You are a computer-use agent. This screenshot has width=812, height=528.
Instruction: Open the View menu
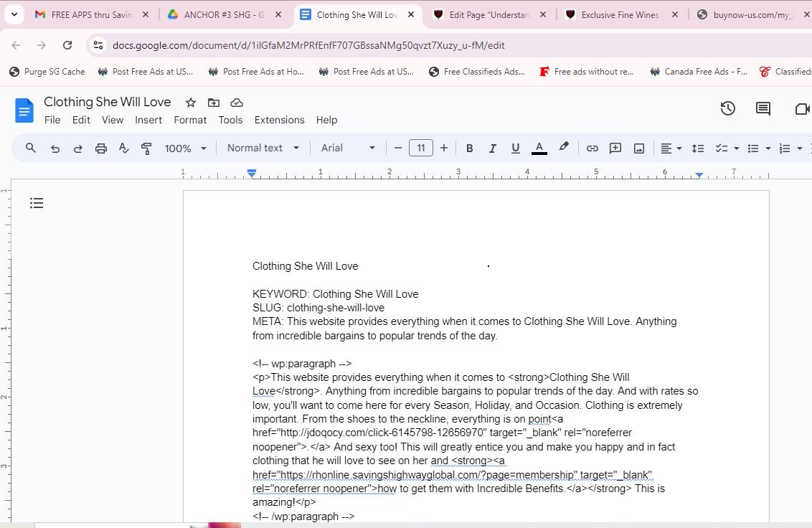coord(113,120)
